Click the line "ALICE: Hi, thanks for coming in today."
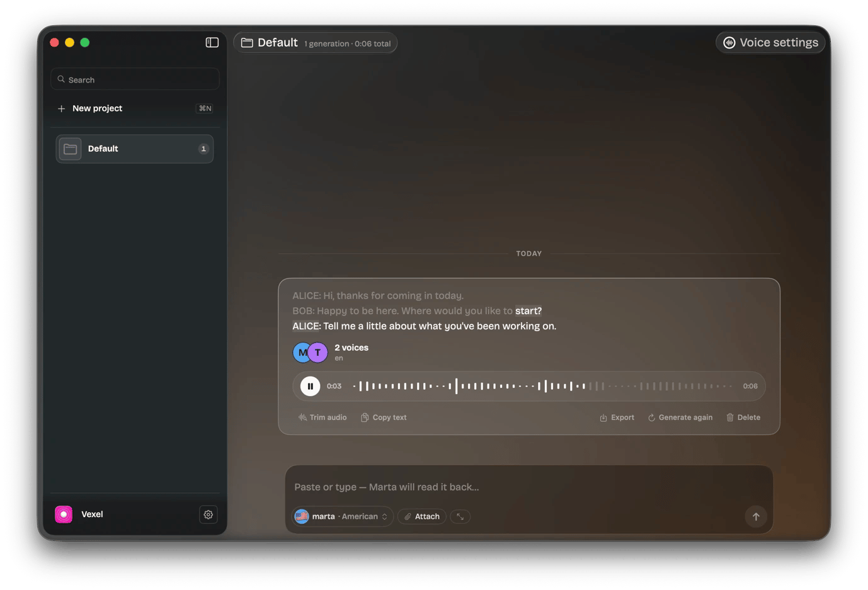 pos(378,296)
